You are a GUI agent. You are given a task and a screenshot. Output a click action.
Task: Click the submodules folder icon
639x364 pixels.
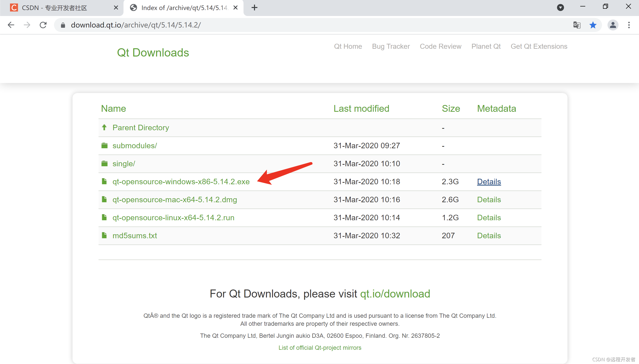pos(104,145)
